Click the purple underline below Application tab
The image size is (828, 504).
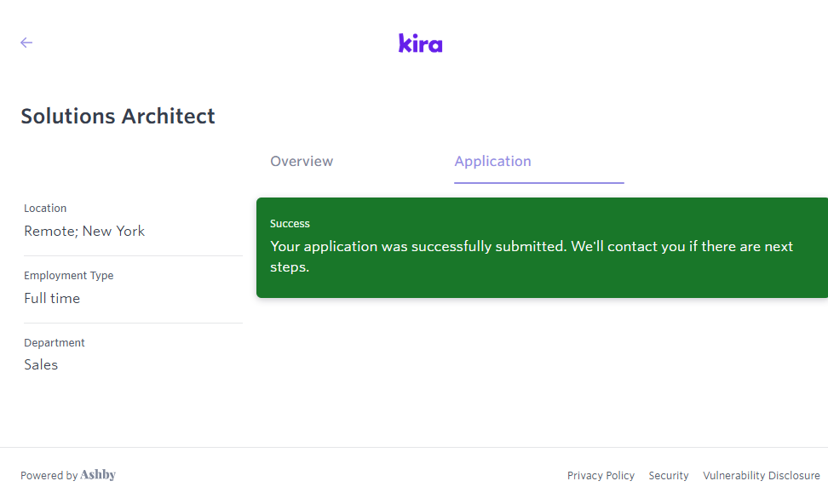pos(538,183)
